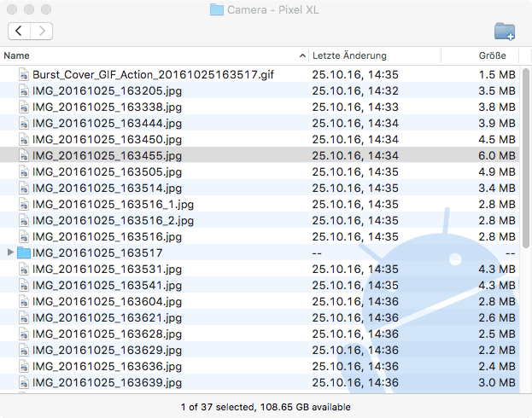532x418 pixels.
Task: Select file name IMG_20161025_163604.jpg
Action: point(108,302)
